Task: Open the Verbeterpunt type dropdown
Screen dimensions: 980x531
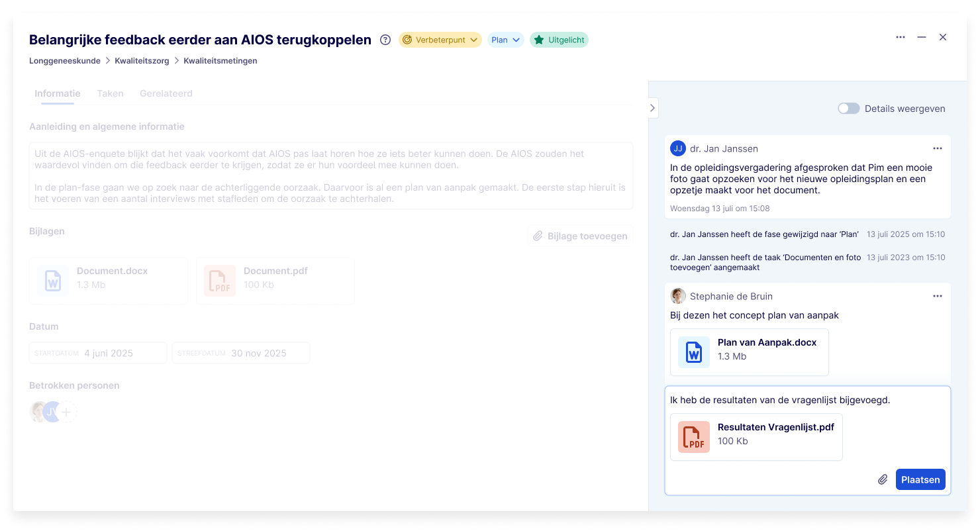Action: point(440,40)
